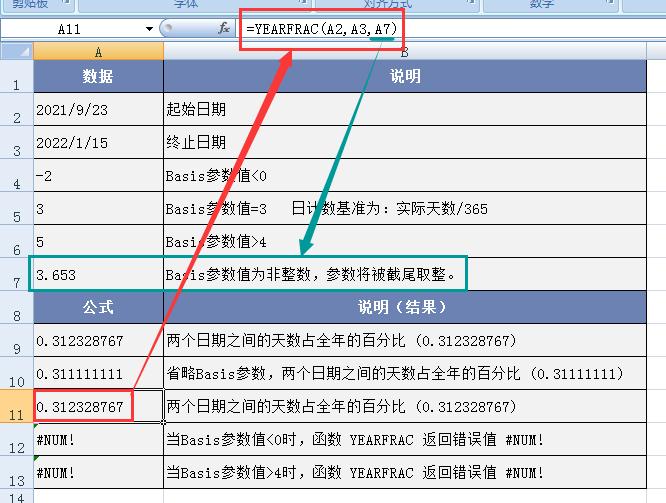Click cell Basis参数值为非整数 description

(405, 274)
